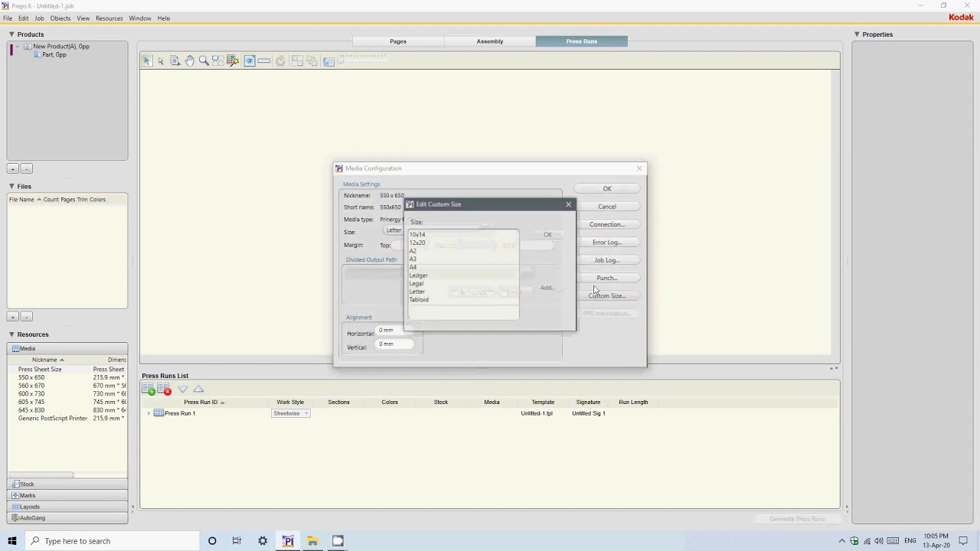Select 560 x 670 media row
The width and height of the screenshot is (980, 551).
click(67, 386)
